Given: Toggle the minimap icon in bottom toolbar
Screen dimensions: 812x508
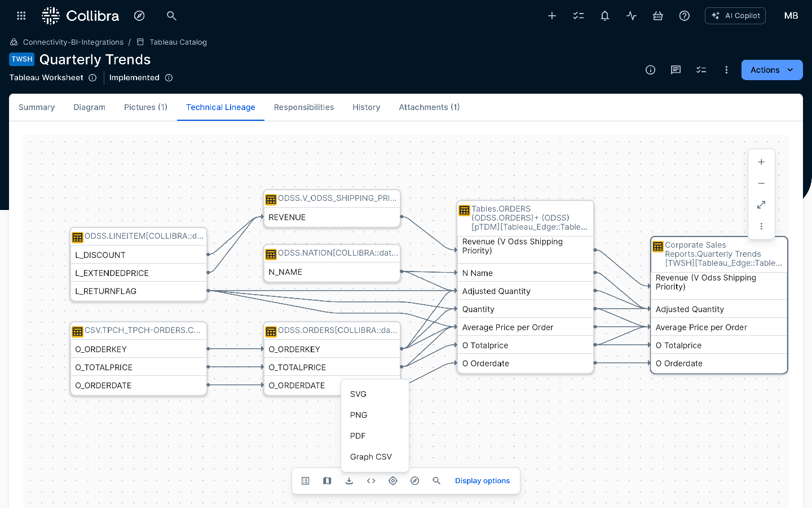Looking at the screenshot, I should click(327, 481).
